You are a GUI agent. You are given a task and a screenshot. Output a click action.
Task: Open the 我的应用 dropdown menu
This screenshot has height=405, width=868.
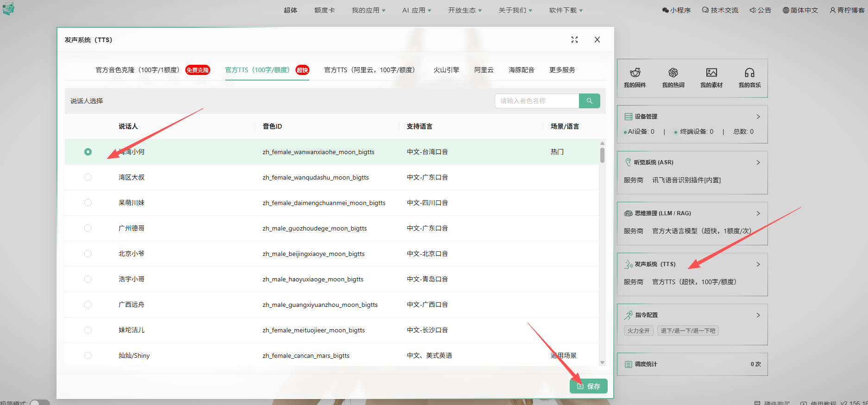(x=368, y=10)
